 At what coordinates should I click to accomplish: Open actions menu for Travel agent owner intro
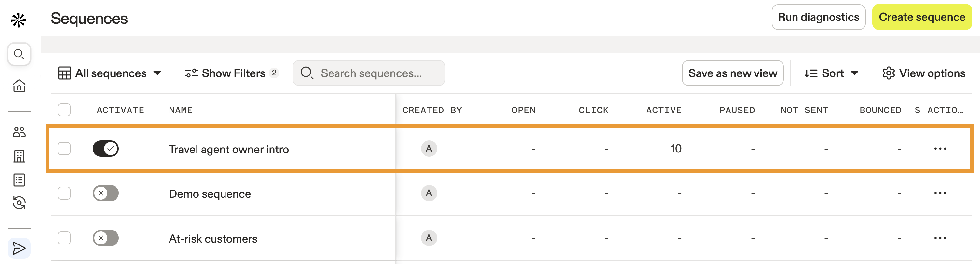point(940,149)
